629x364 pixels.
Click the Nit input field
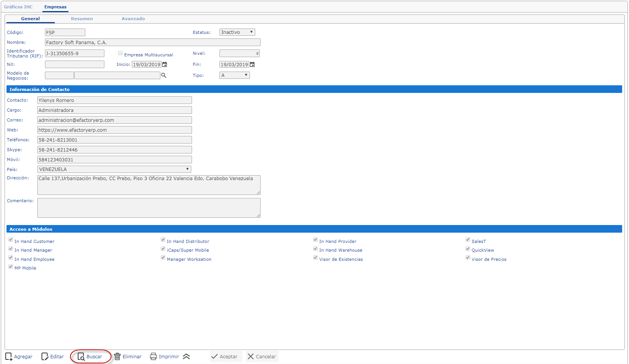point(75,64)
